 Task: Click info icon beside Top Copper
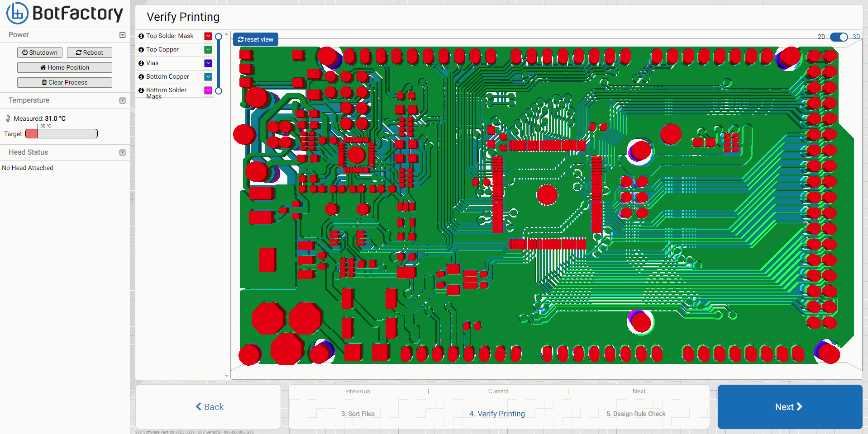pos(141,50)
